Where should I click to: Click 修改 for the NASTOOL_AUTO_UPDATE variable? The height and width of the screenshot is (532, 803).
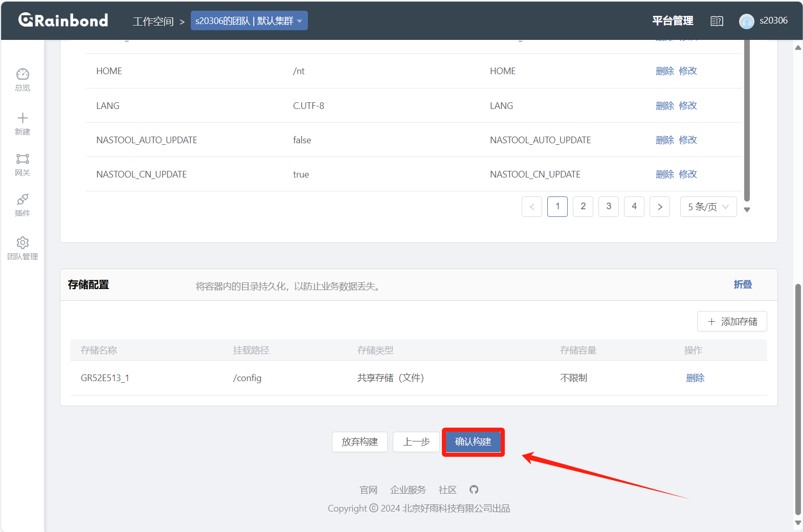(x=688, y=140)
